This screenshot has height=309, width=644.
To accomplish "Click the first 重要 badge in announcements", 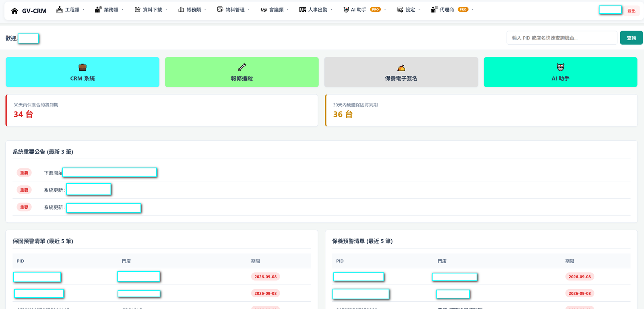I will 24,173.
